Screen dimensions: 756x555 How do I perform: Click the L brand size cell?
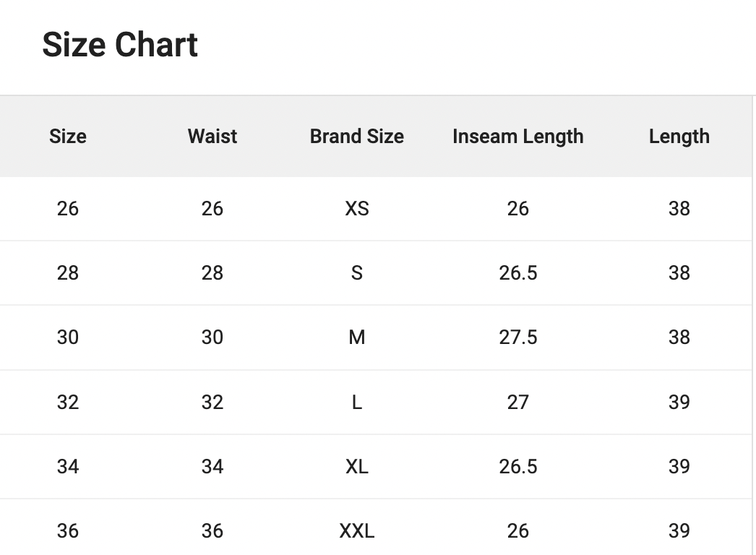[x=357, y=403]
